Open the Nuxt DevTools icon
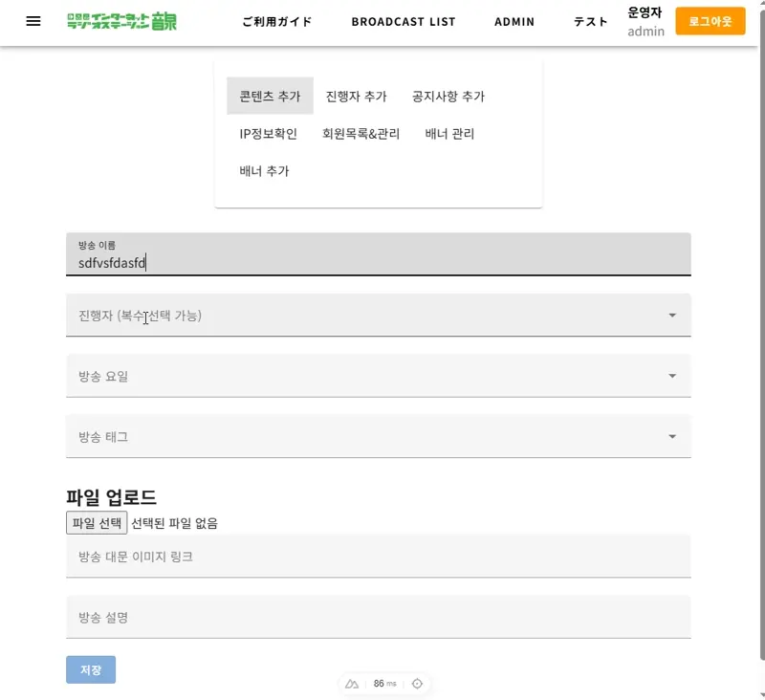The image size is (765, 700). [x=352, y=684]
